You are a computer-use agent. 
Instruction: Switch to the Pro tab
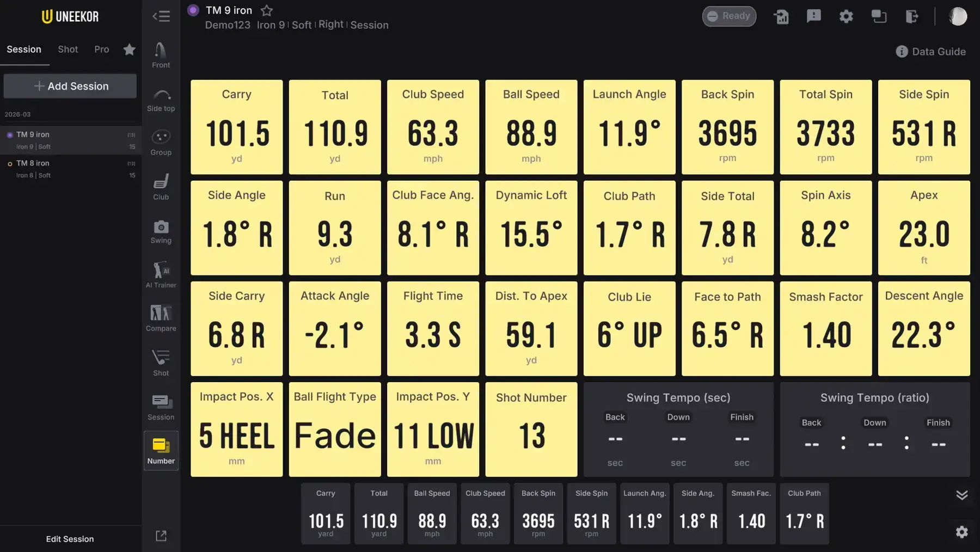point(102,50)
